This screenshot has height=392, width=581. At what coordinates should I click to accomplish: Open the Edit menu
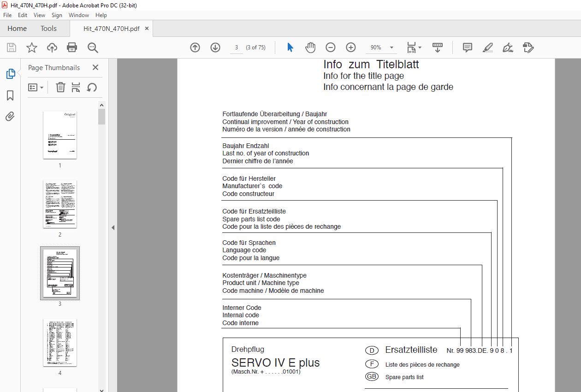coord(23,15)
